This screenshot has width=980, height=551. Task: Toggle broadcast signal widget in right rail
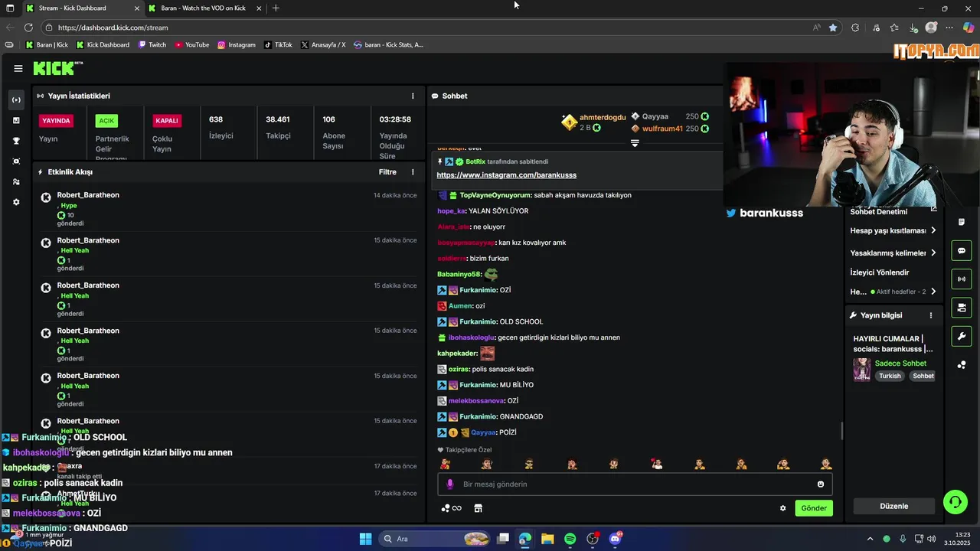[x=962, y=279]
